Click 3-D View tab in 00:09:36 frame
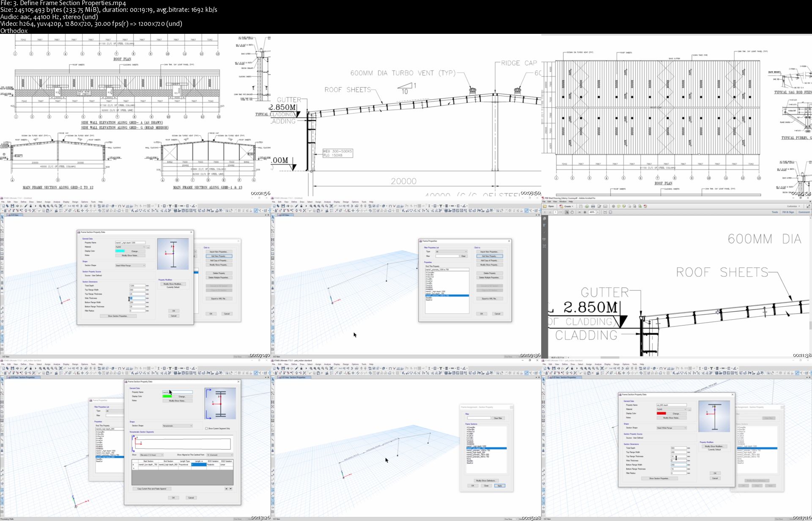812x521 pixels. [x=285, y=215]
